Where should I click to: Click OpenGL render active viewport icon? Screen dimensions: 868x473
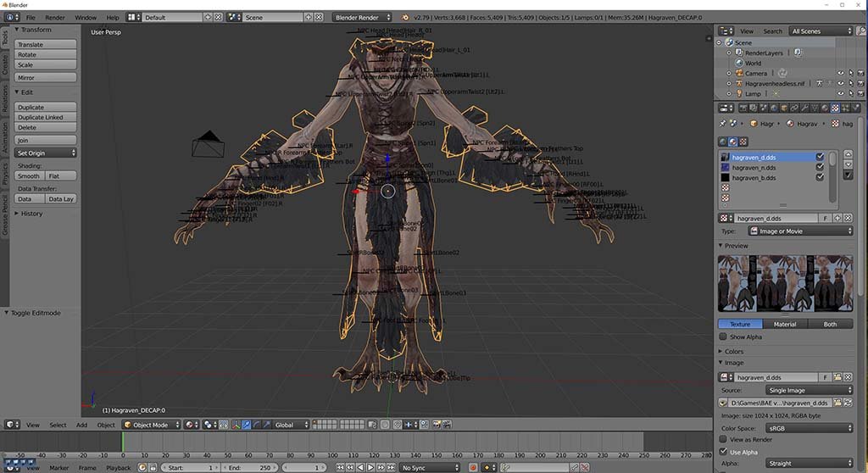[437, 425]
